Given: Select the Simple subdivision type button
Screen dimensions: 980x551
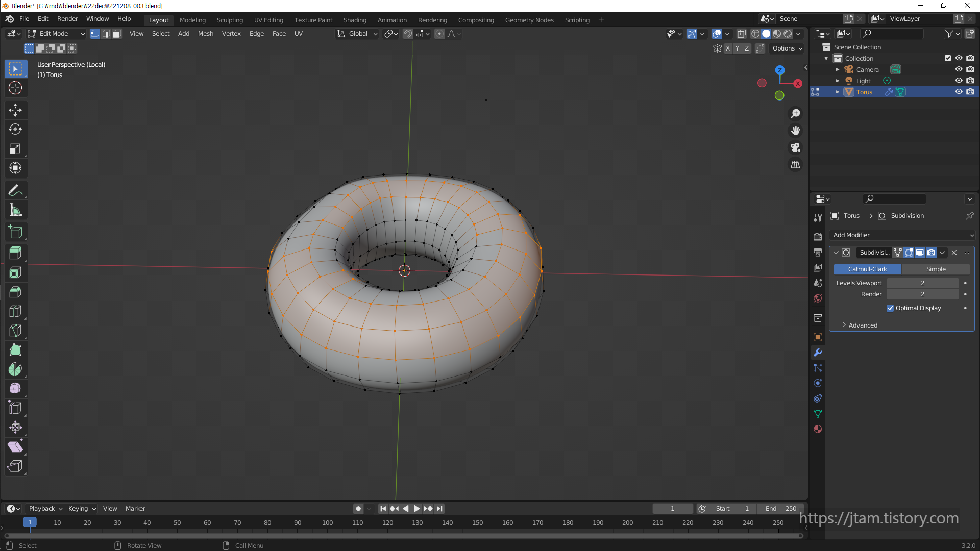Looking at the screenshot, I should point(936,269).
